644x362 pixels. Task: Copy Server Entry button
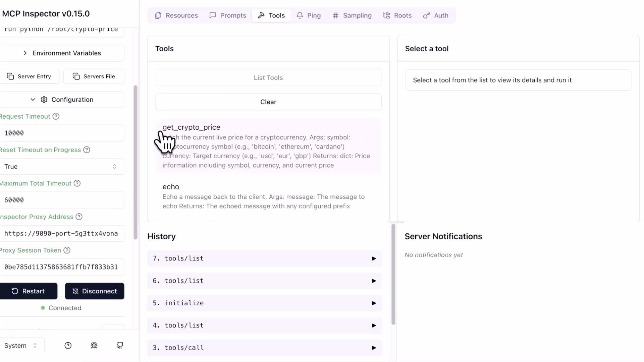(x=29, y=76)
